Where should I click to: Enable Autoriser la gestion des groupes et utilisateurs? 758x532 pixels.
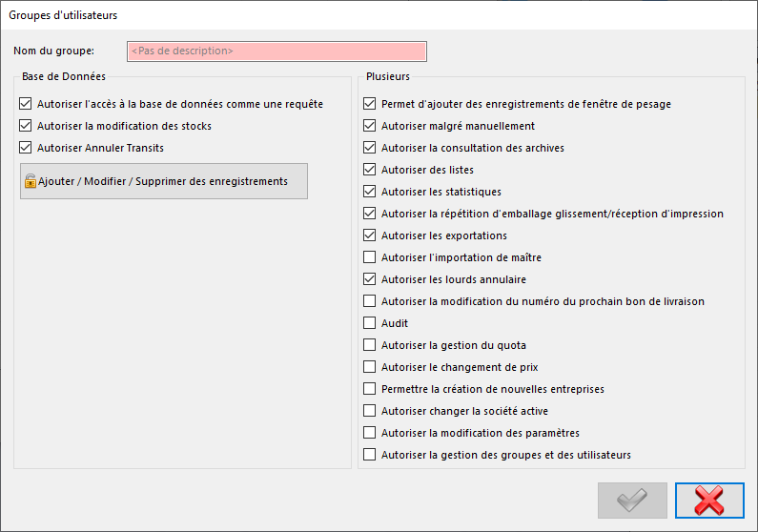pos(369,455)
